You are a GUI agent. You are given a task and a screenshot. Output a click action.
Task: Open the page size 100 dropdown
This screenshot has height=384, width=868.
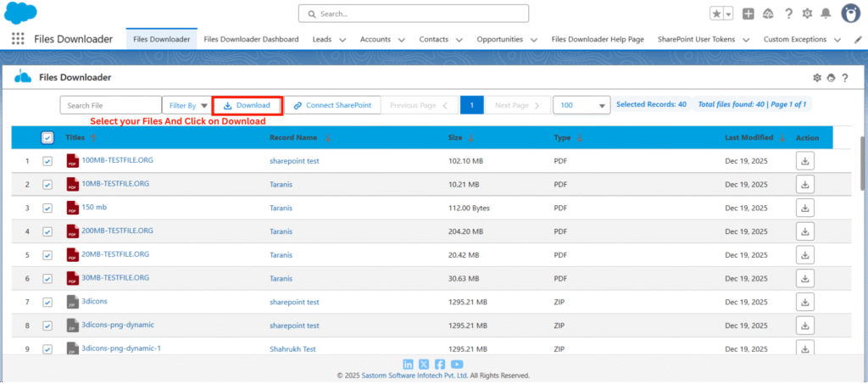coord(581,105)
